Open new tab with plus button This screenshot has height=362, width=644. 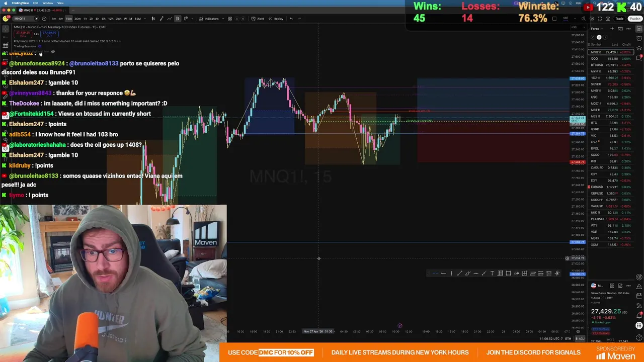(x=72, y=10)
